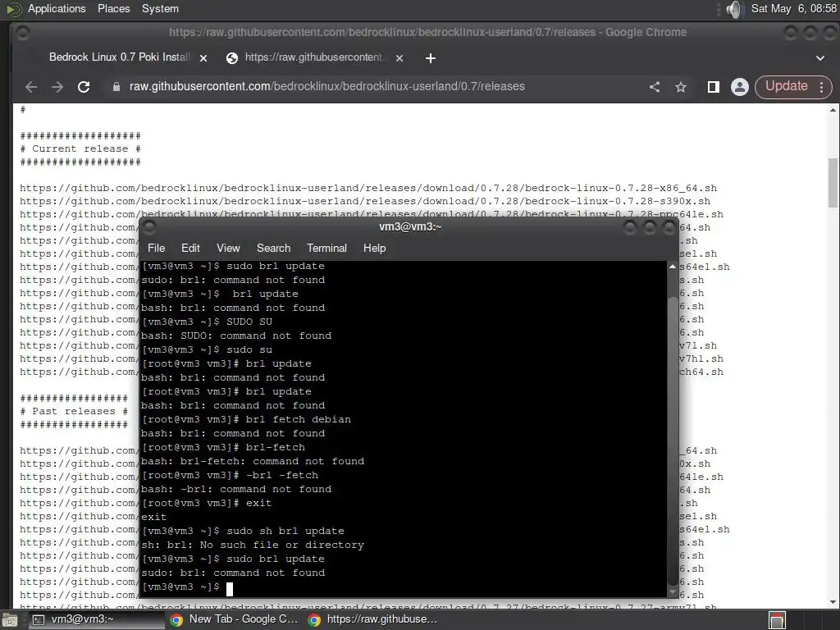Reload the raw.githubusercontent page
Viewport: 840px width, 630px height.
(x=84, y=87)
